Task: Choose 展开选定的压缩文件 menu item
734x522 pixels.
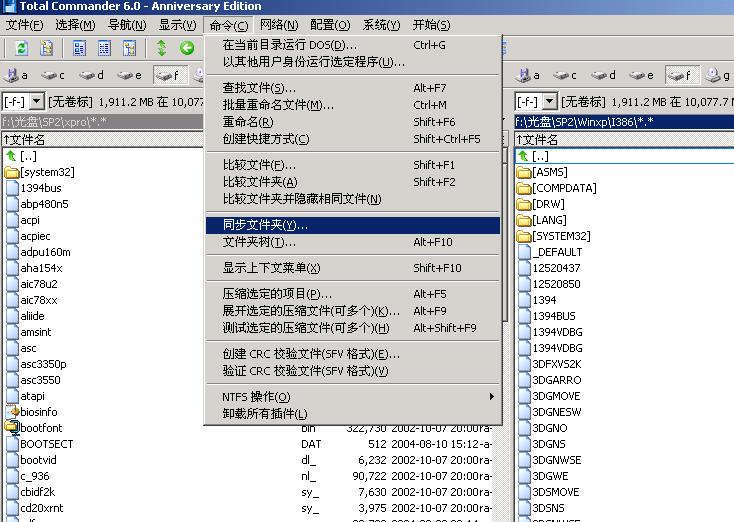Action: [353, 311]
